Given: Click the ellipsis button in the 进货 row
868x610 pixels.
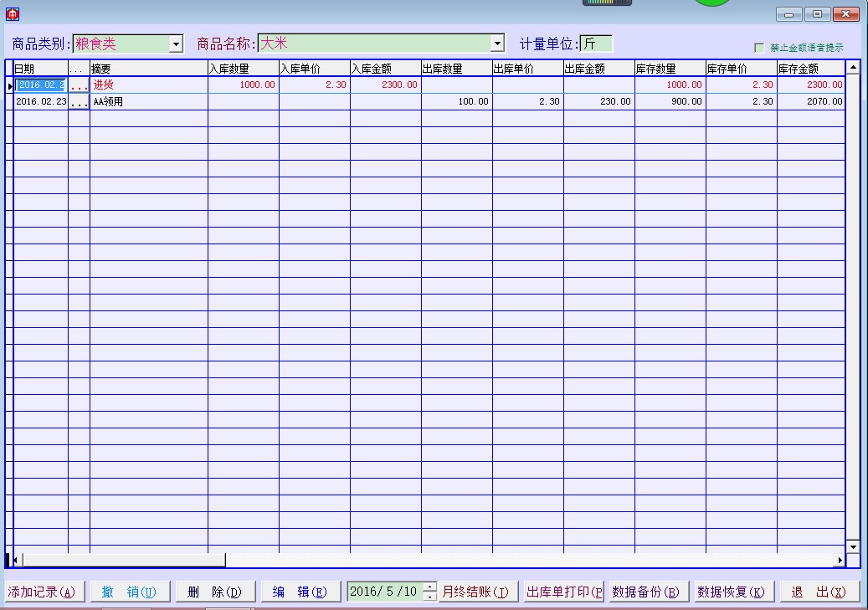Looking at the screenshot, I should pyautogui.click(x=80, y=85).
